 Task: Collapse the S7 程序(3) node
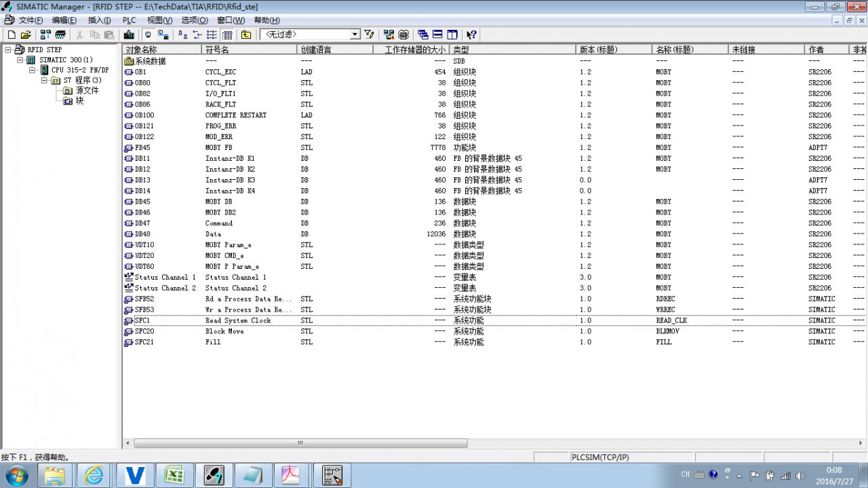[x=45, y=81]
